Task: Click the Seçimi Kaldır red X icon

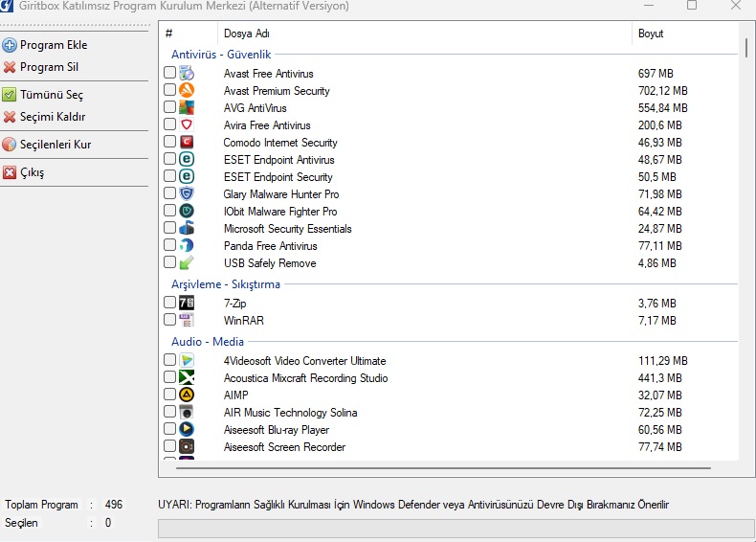Action: point(10,117)
